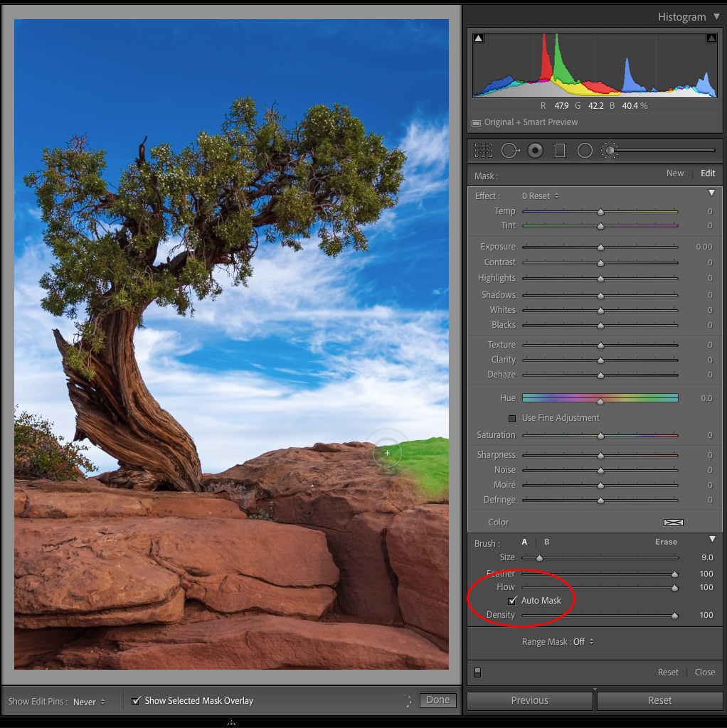Image resolution: width=727 pixels, height=728 pixels.
Task: Open Show Edit Pins dropdown
Action: click(89, 702)
